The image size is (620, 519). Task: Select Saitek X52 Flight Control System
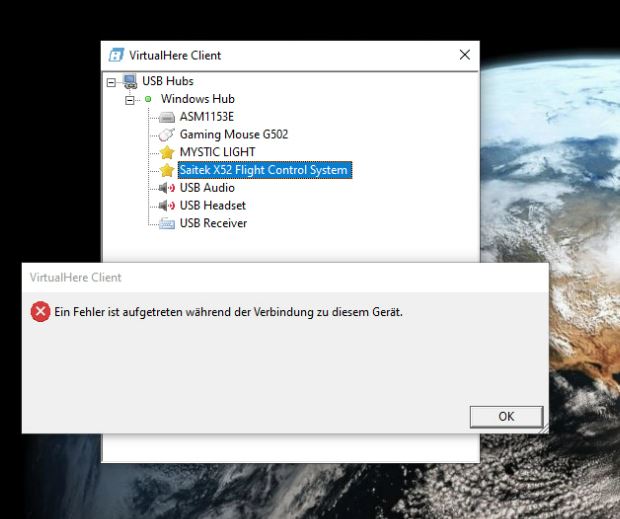tap(265, 170)
